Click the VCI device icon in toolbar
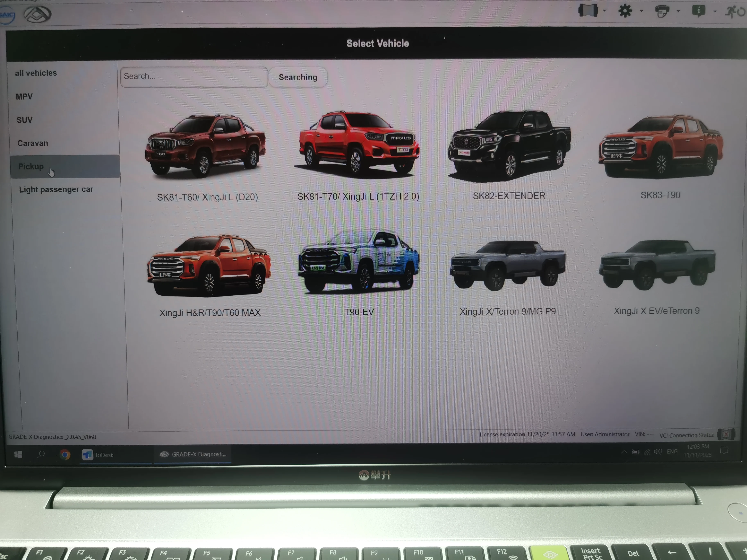 (x=588, y=10)
